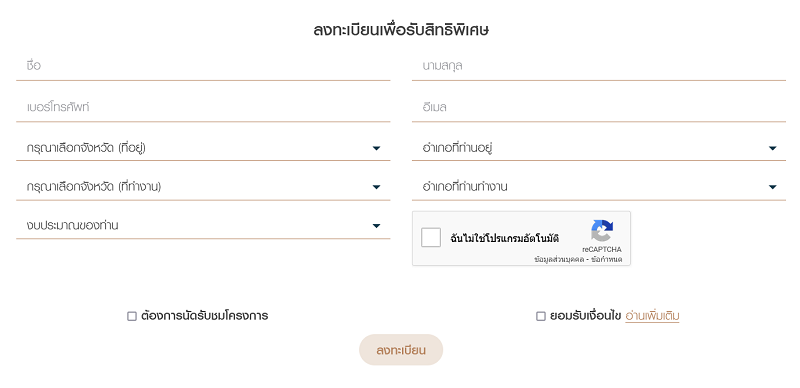This screenshot has width=800, height=388.
Task: Click the 'ลงทะเบียน' register button
Action: 401,350
